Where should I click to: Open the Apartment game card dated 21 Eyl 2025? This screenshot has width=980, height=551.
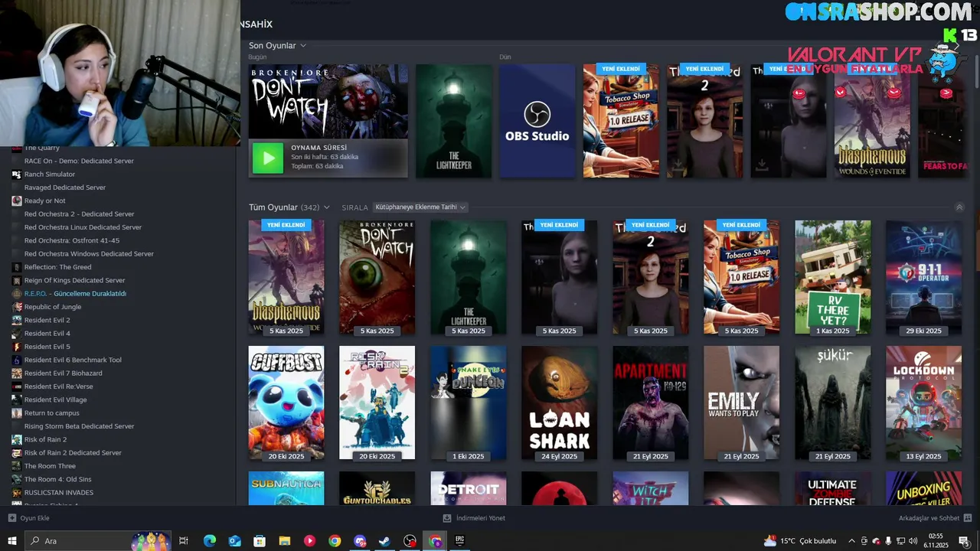point(650,403)
